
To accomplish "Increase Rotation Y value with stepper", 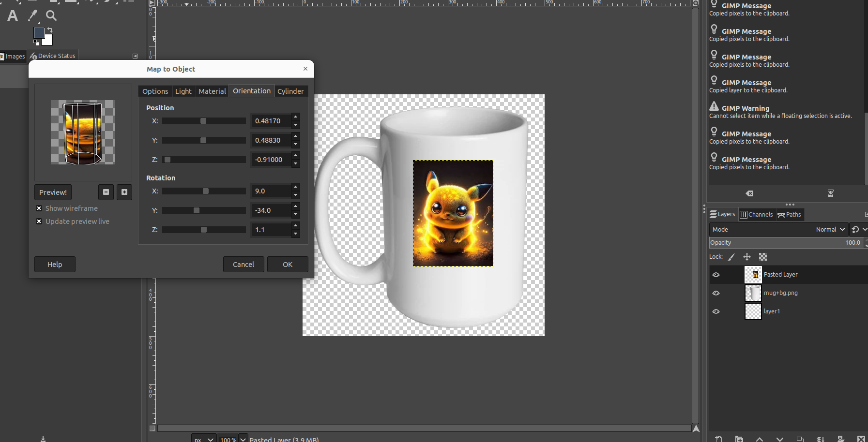I will [295, 206].
